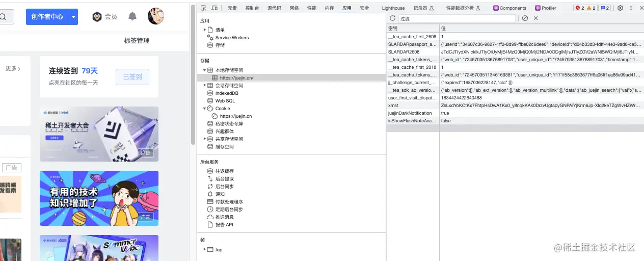
Task: Open the 标签管理 link
Action: [x=137, y=40]
